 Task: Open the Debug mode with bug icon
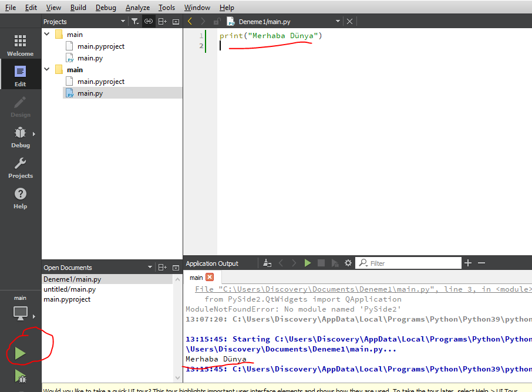(21, 137)
